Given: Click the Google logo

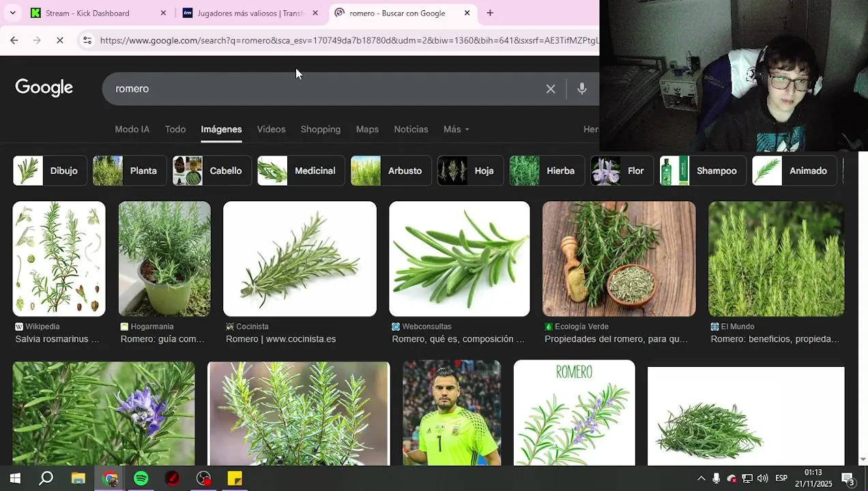Looking at the screenshot, I should point(44,88).
